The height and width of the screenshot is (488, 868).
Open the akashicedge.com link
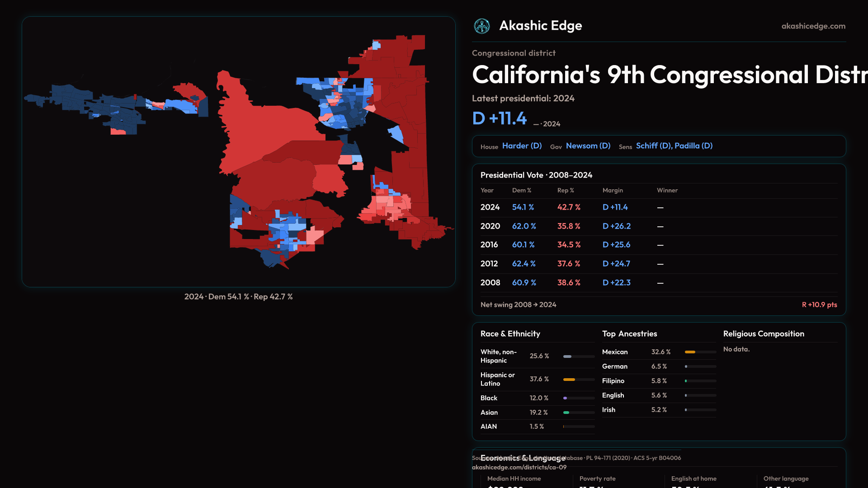813,26
